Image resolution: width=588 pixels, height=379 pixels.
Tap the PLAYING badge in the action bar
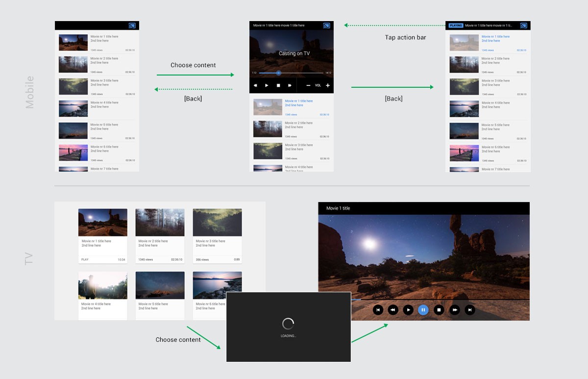click(456, 25)
